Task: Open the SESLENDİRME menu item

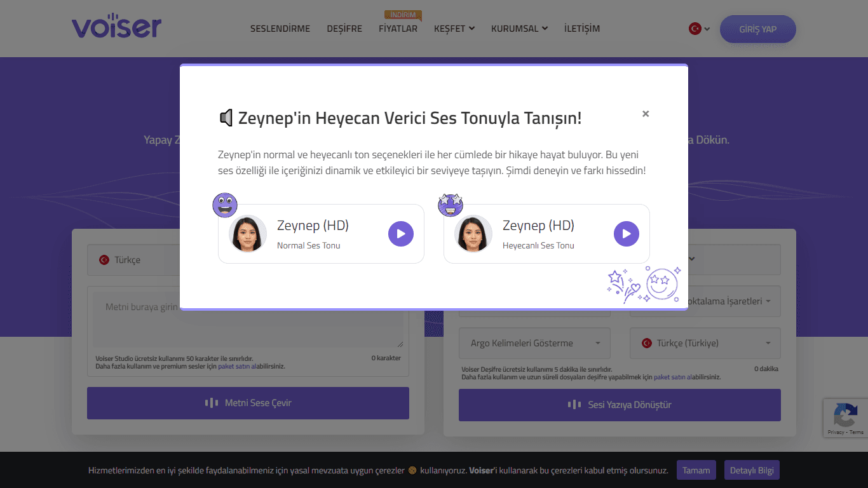Action: 280,29
